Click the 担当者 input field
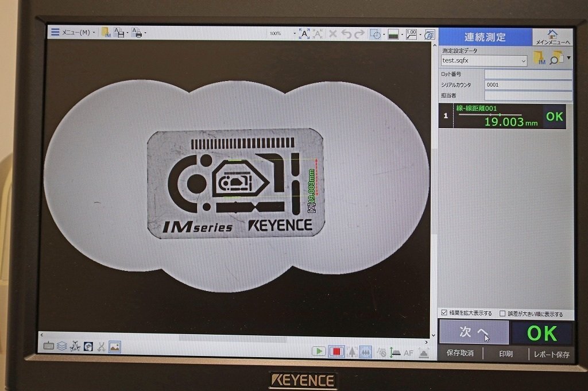Viewport: 588px width, 391px height. click(528, 95)
